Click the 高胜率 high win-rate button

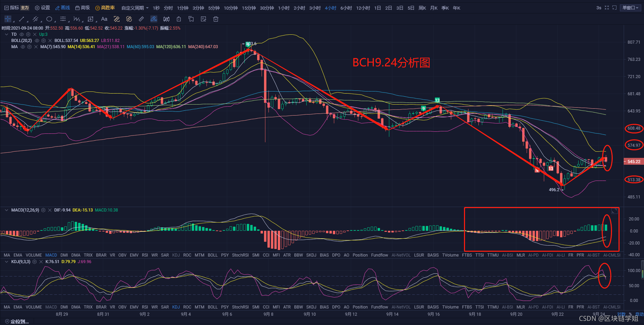(105, 8)
